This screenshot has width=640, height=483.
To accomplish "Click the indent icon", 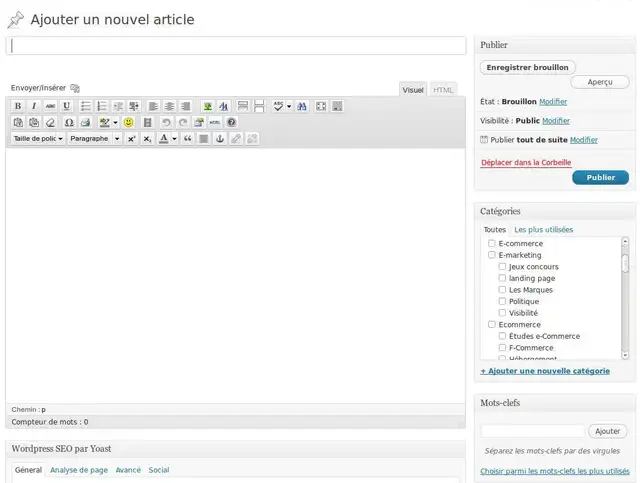I will pos(134,107).
